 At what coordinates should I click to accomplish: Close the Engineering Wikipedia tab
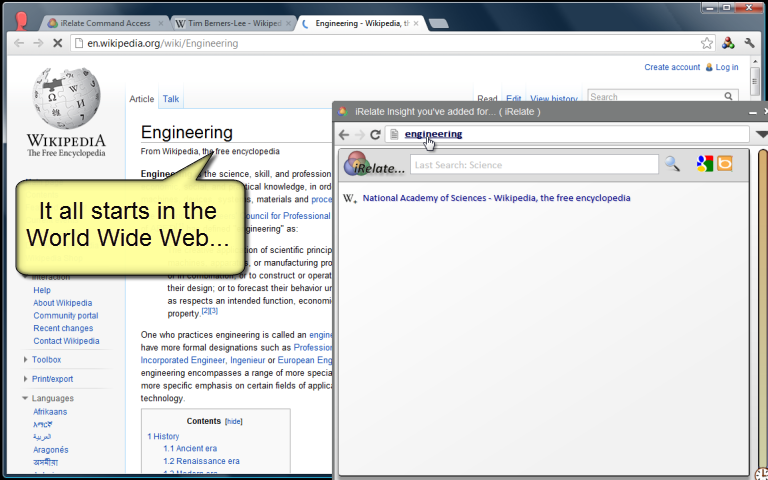416,23
